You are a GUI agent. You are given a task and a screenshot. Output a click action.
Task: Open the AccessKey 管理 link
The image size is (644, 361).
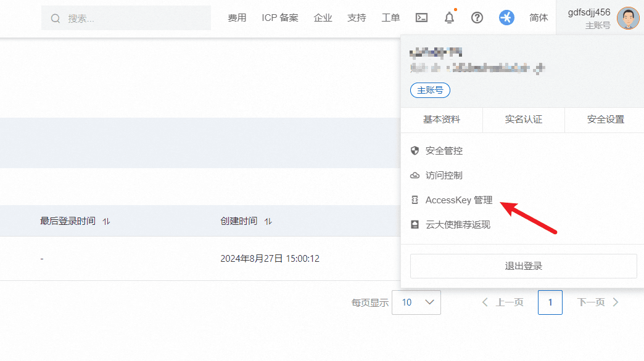click(459, 200)
